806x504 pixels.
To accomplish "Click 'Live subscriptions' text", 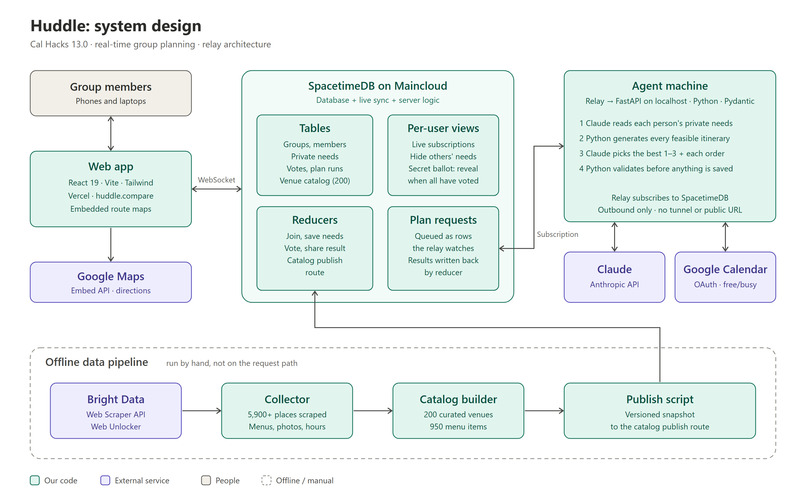I will pos(443,145).
